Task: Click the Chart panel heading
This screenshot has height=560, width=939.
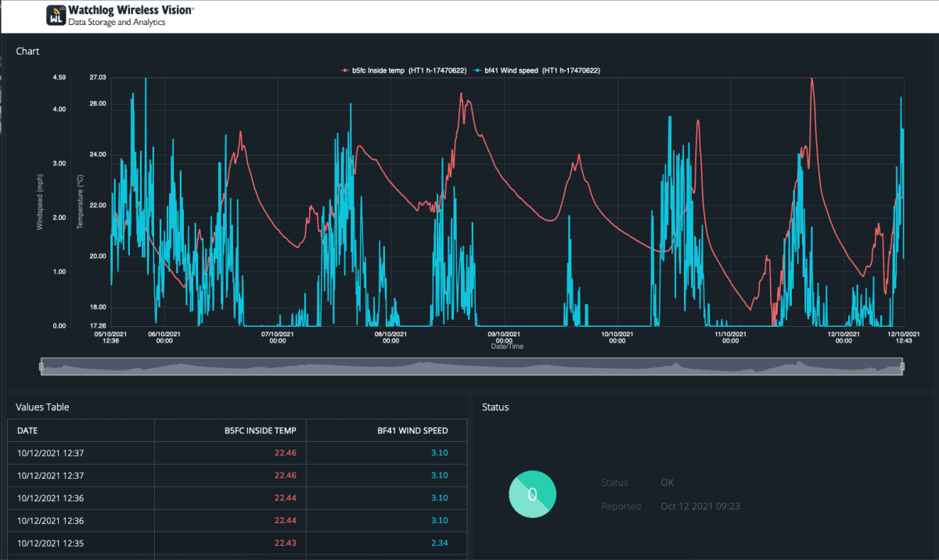Action: pyautogui.click(x=28, y=52)
